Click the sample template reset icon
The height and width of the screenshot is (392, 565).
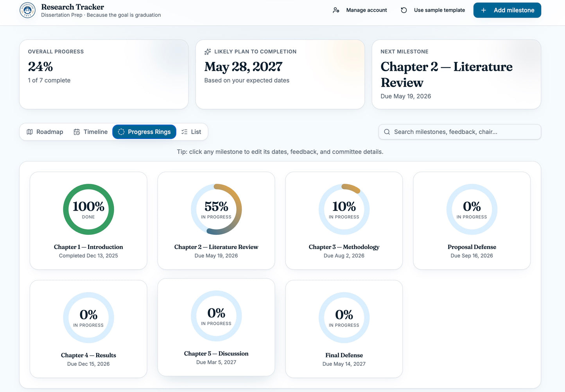[x=404, y=10]
